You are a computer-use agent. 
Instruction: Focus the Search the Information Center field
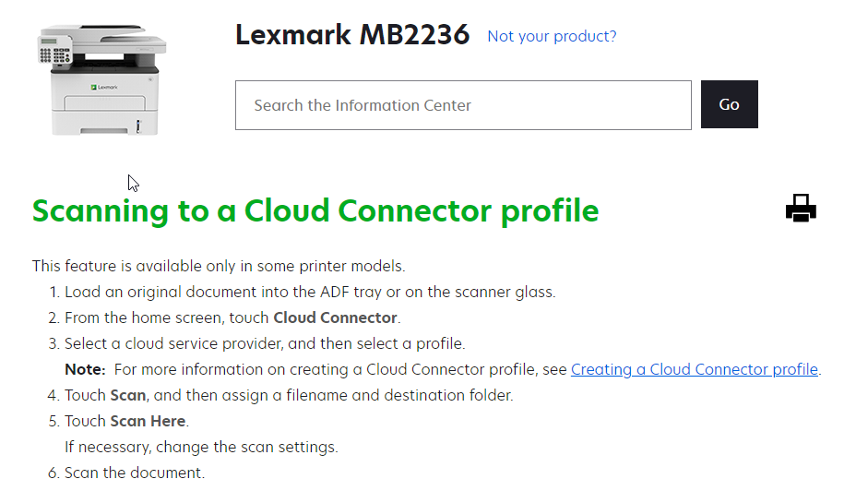click(462, 105)
